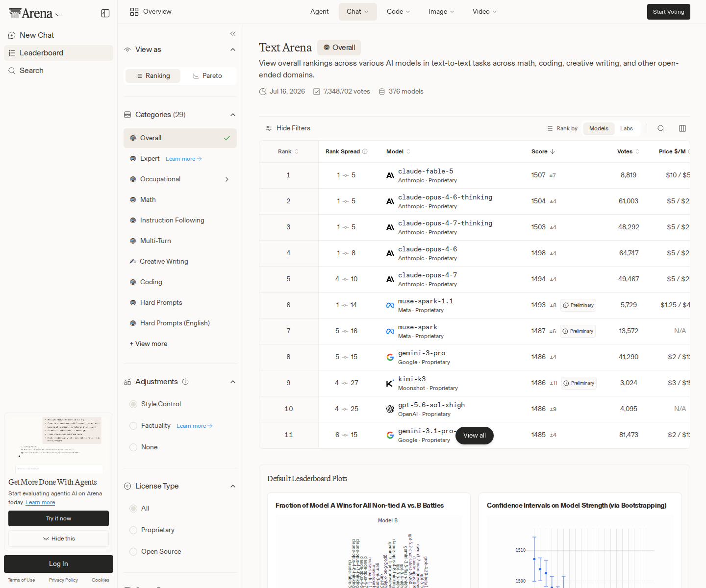The width and height of the screenshot is (706, 588).
Task: Click Score sort arrow icon
Action: tap(553, 151)
